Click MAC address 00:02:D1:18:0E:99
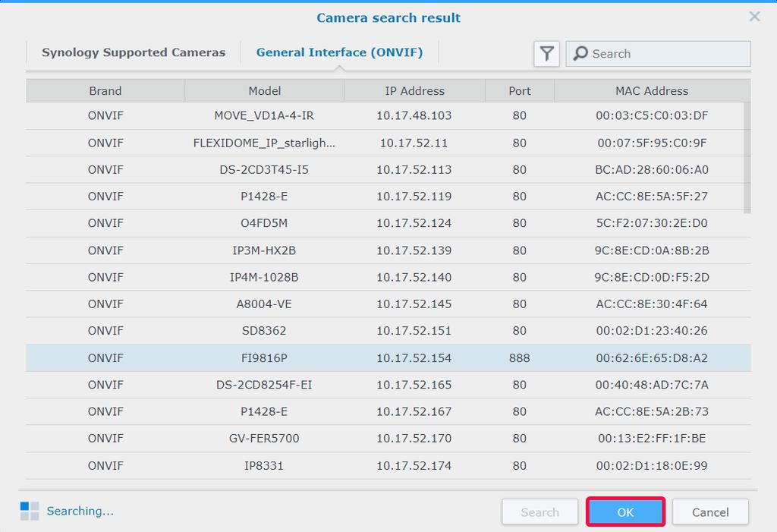This screenshot has width=777, height=532. coord(652,466)
